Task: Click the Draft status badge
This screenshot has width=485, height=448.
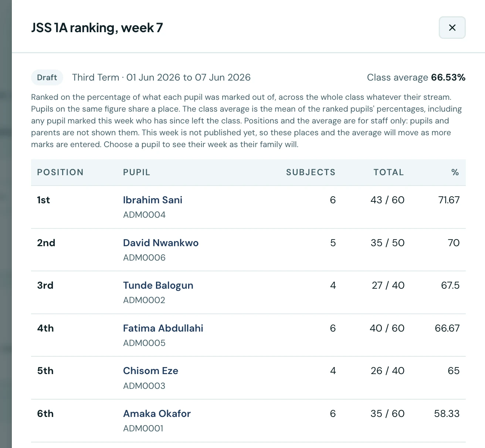Action: [x=47, y=78]
